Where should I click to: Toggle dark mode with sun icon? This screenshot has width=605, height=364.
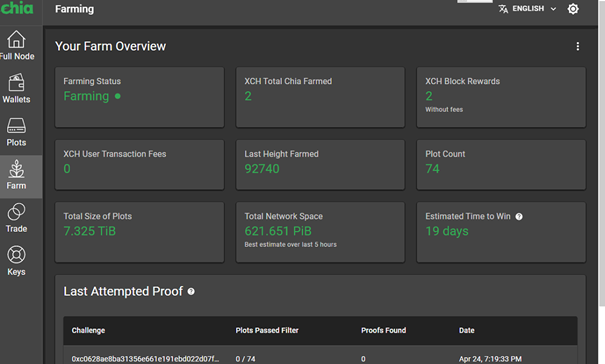click(x=573, y=8)
